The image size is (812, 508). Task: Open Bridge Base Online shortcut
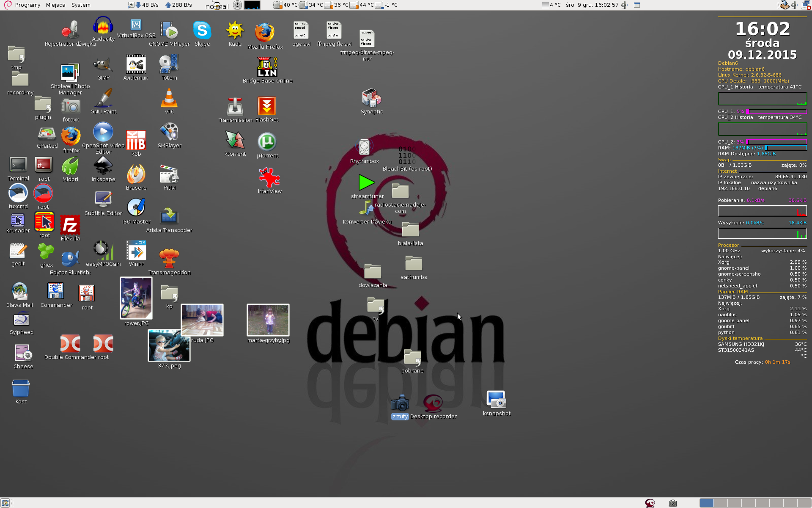[x=267, y=67]
